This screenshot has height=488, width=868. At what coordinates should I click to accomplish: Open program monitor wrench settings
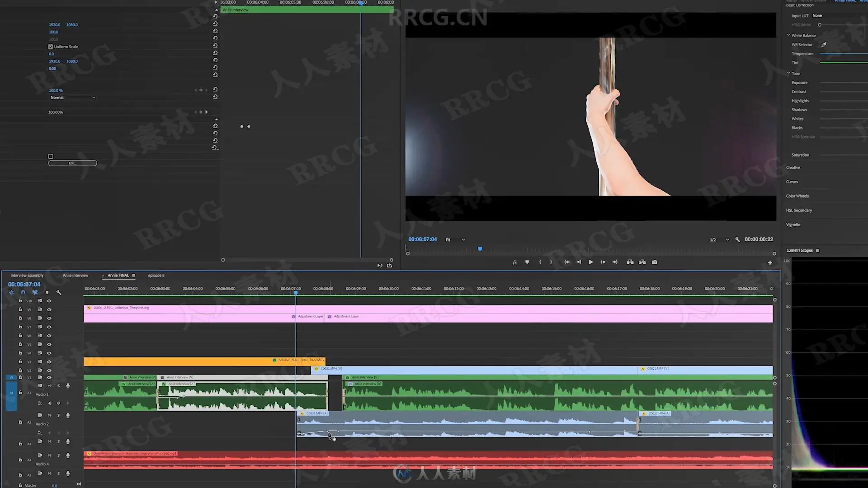coord(737,239)
